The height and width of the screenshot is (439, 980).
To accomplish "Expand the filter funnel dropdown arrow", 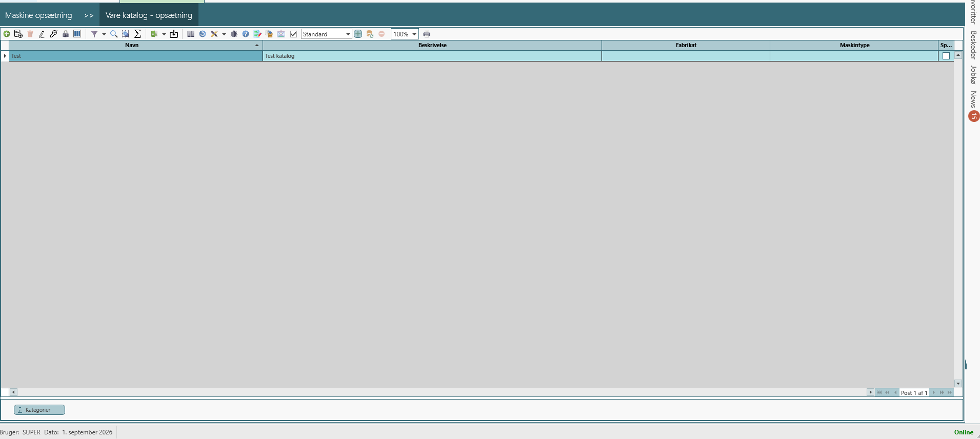I will coord(104,34).
